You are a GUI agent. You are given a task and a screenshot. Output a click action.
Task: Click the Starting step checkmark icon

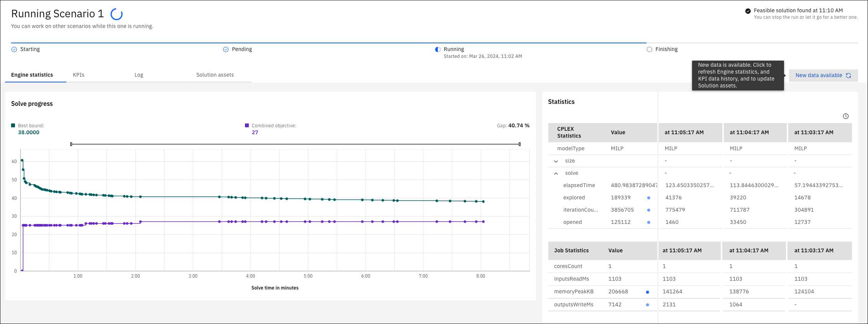click(x=14, y=49)
